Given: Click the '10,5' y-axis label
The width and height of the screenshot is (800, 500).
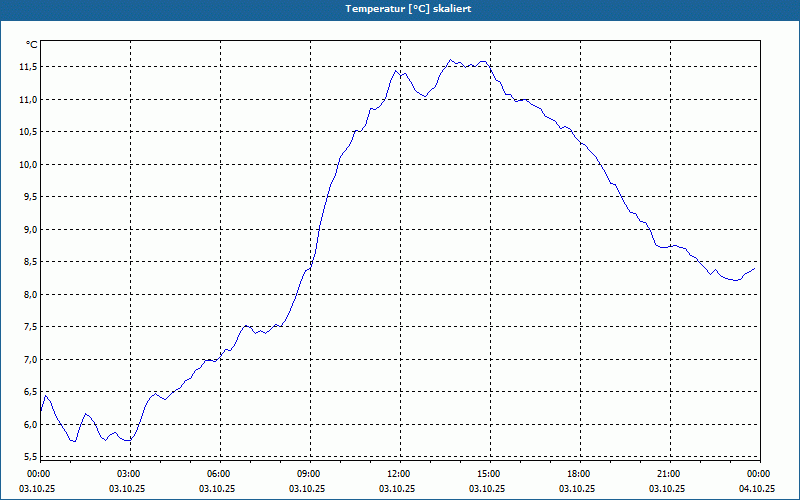Looking at the screenshot, I should [29, 132].
